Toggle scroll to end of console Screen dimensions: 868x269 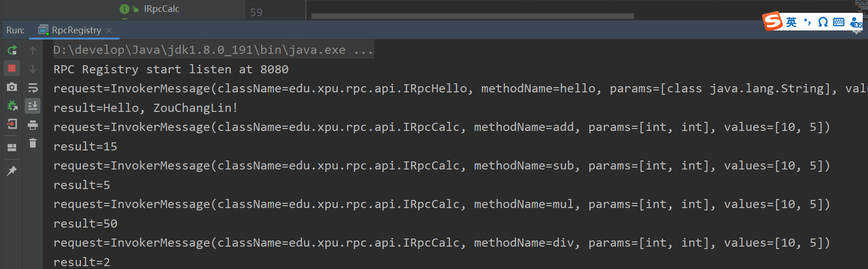[33, 106]
